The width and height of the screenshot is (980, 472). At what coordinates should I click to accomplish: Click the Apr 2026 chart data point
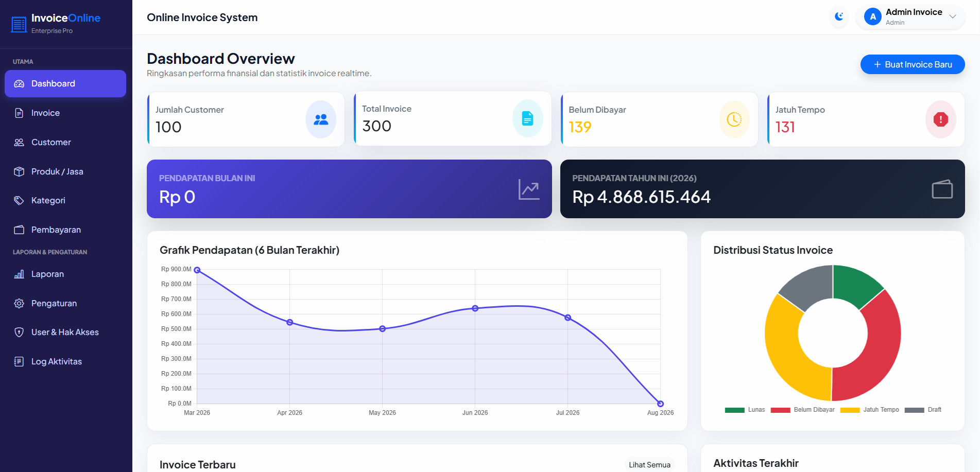[290, 322]
